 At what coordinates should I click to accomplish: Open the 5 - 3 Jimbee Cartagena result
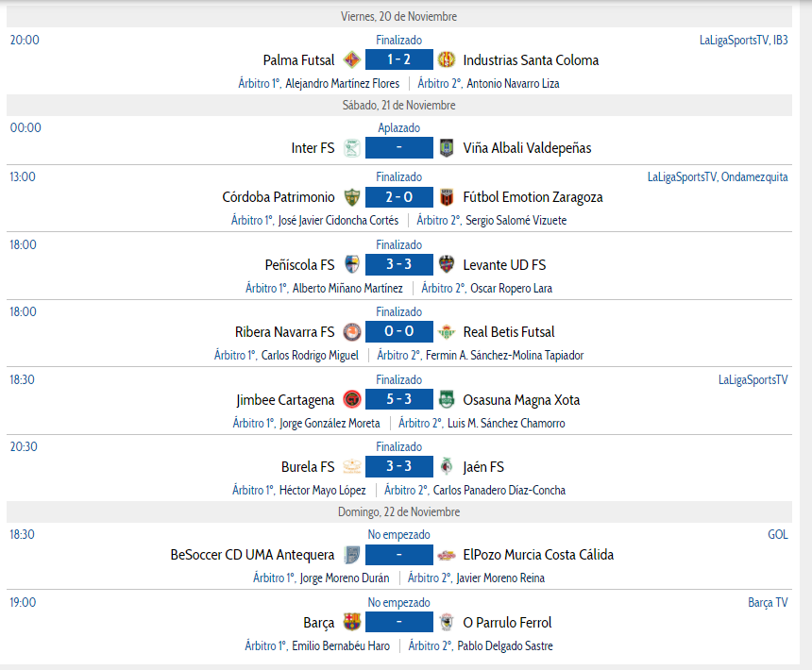point(398,399)
